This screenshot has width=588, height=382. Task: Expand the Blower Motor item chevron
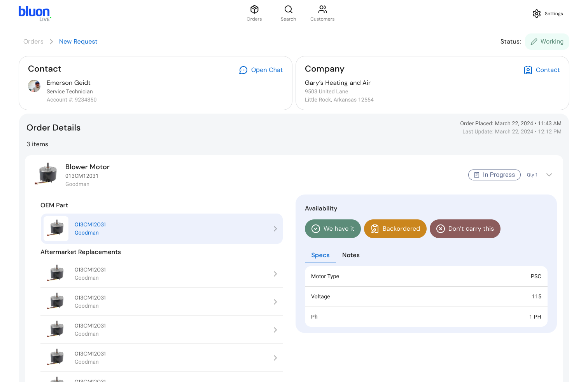click(x=549, y=175)
